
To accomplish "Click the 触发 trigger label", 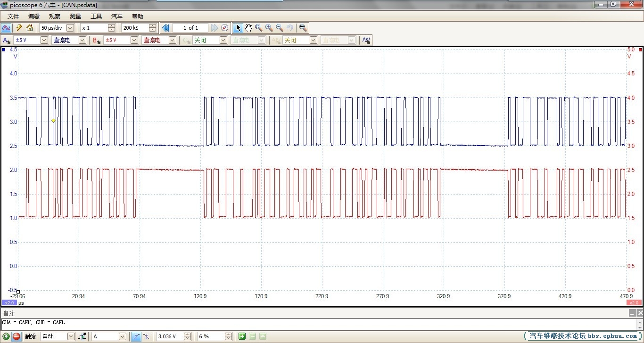I will coord(31,336).
